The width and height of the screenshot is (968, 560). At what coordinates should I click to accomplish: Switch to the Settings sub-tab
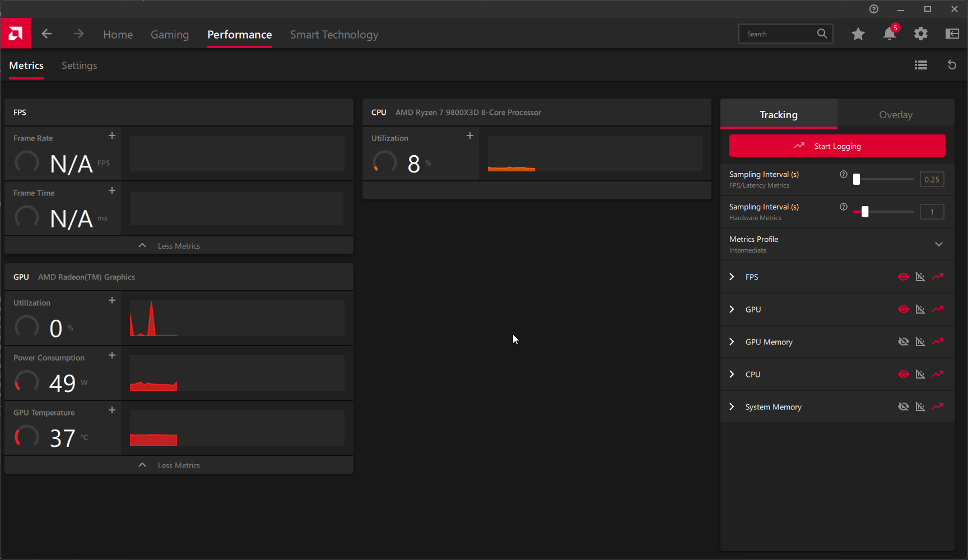click(80, 66)
